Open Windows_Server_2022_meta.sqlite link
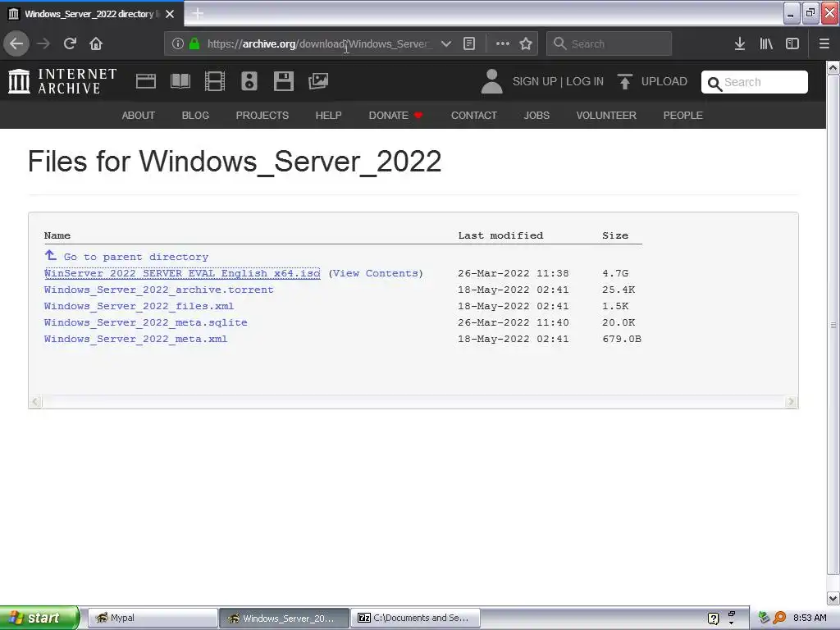This screenshot has width=840, height=630. [x=146, y=322]
